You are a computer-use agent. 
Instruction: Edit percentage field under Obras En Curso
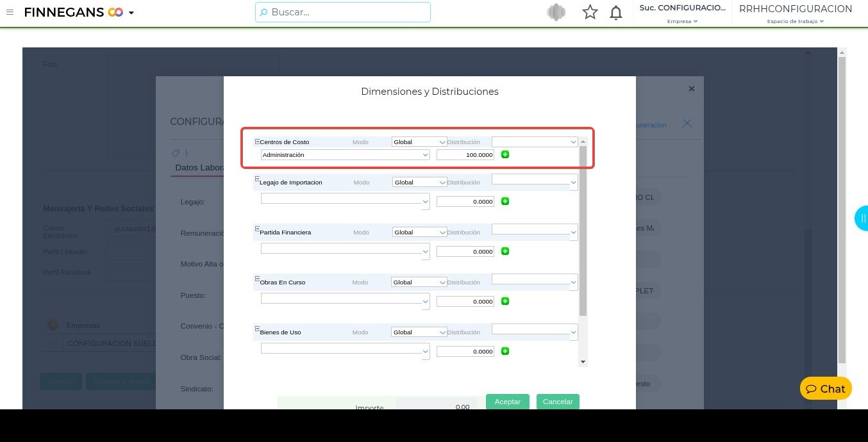(465, 302)
